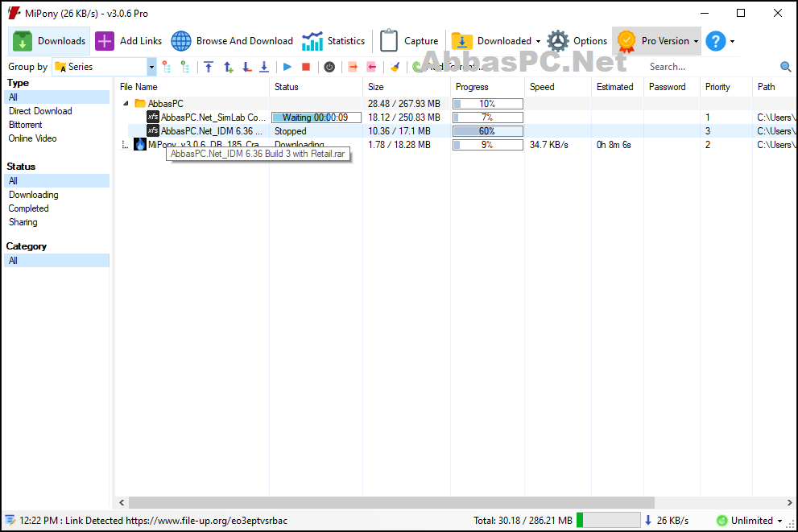The height and width of the screenshot is (532, 798).
Task: Click the collapse tree icon with red dot
Action: 166,67
